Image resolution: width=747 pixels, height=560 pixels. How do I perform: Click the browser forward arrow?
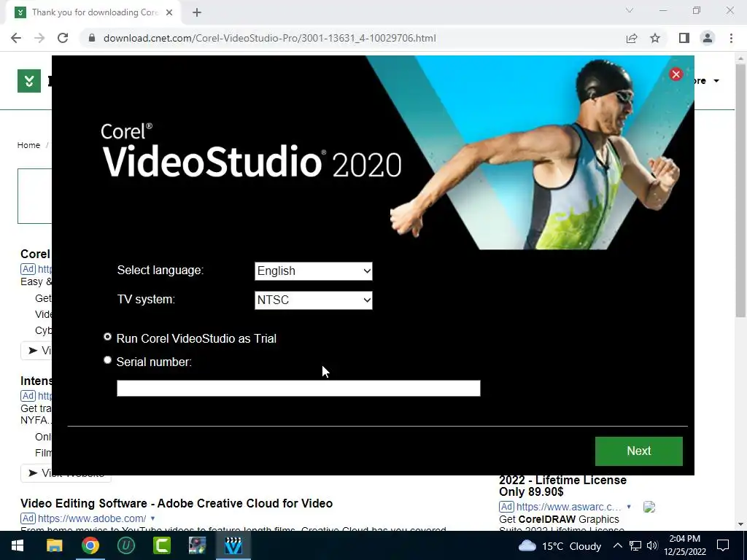coord(39,38)
